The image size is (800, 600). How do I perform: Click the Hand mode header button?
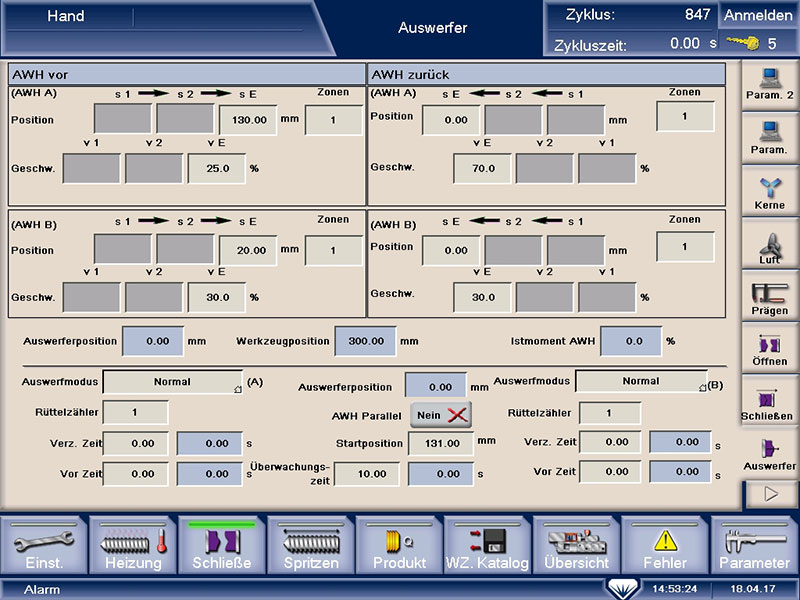pos(66,16)
